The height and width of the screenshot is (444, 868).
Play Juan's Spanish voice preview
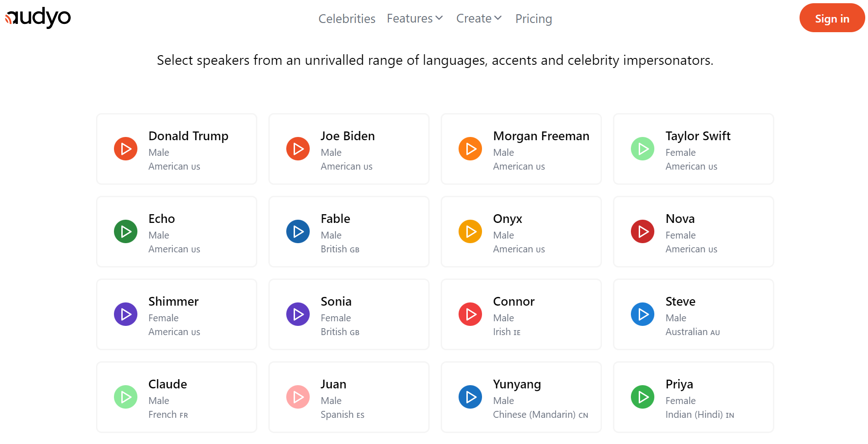[298, 397]
